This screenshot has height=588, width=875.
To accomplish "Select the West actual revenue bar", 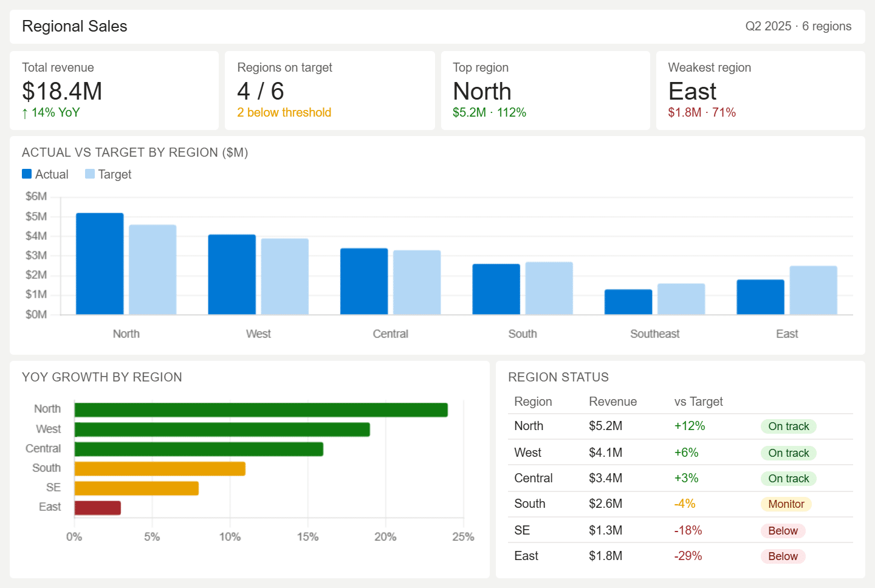I will (232, 275).
